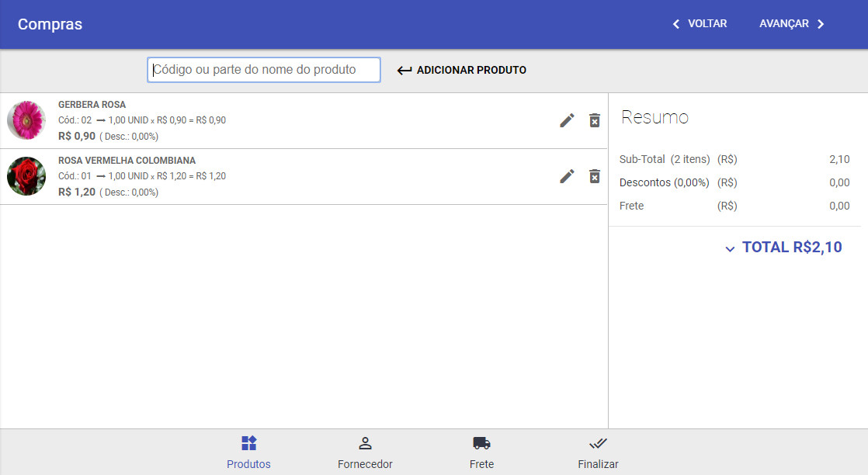
Task: Focus the product code search field
Action: (x=264, y=70)
